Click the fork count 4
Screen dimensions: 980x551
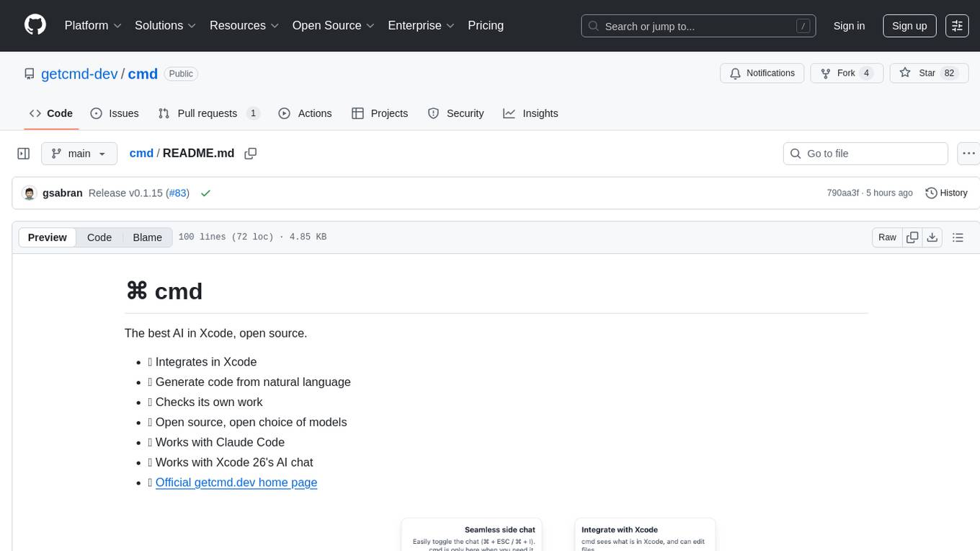(x=866, y=73)
